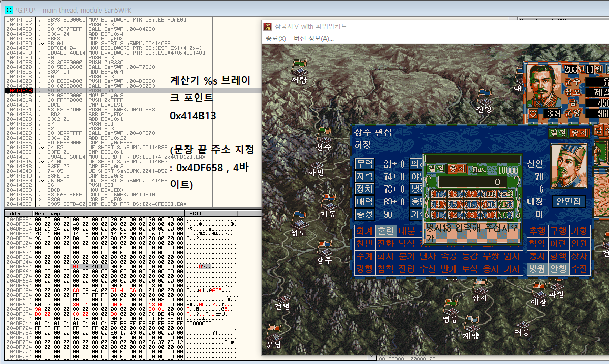Toggle the highlighted 혼란 skill
The width and height of the screenshot is (609, 364).
pyautogui.click(x=385, y=231)
